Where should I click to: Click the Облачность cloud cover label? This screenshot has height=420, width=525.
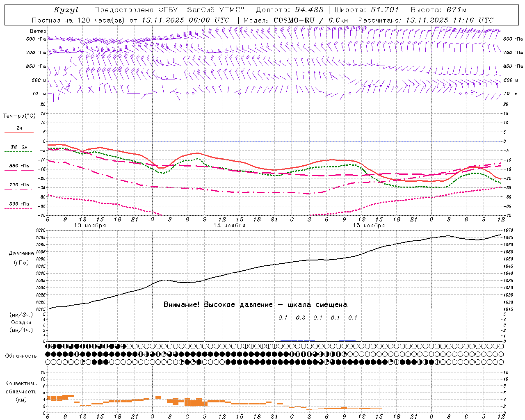point(21,356)
